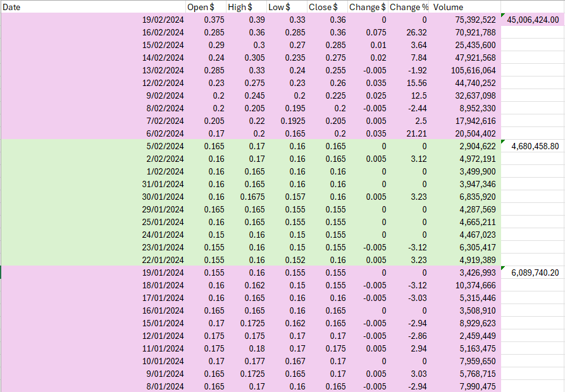Click the cell with value 6,089,740.20

[x=533, y=273]
